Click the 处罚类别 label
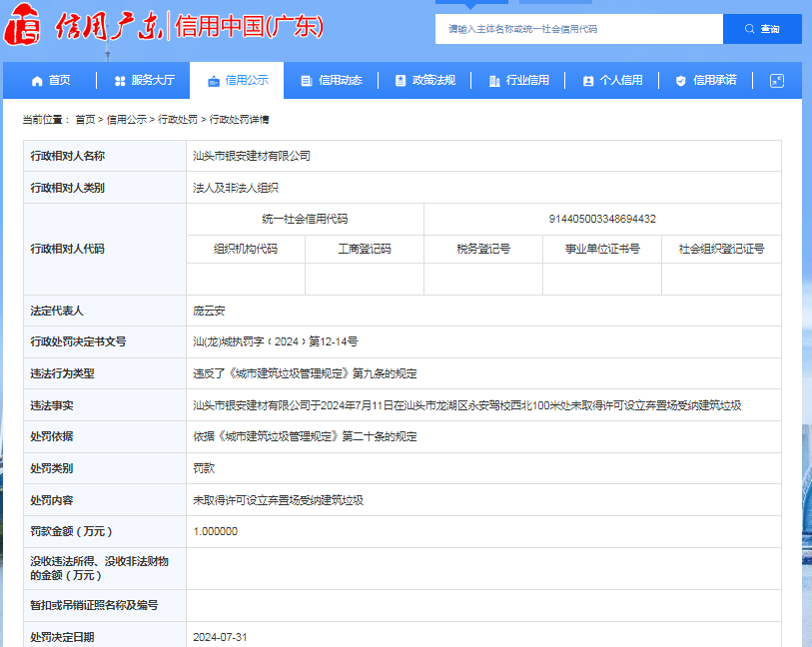812x647 pixels. tap(51, 468)
